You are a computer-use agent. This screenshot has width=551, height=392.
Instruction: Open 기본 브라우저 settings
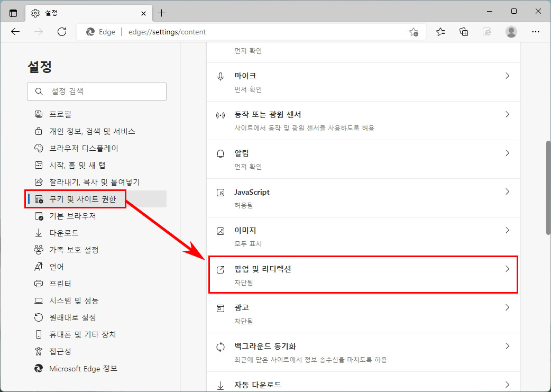pos(96,216)
